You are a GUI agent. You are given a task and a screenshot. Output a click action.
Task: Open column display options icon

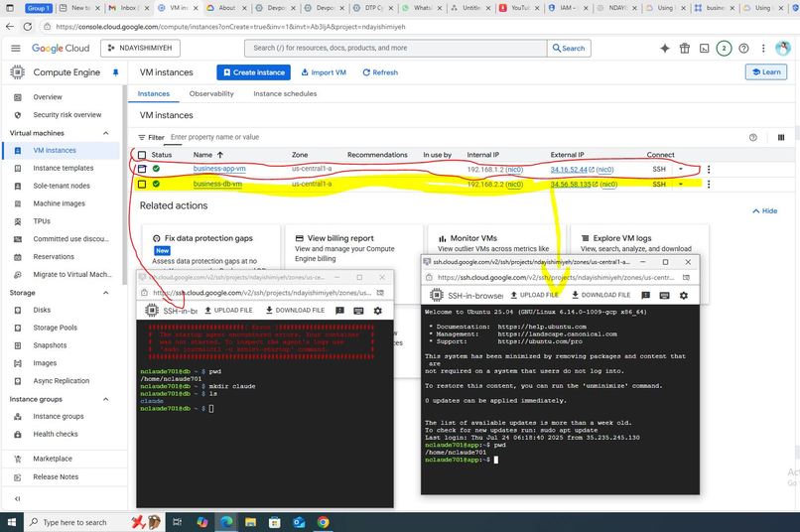click(x=780, y=137)
